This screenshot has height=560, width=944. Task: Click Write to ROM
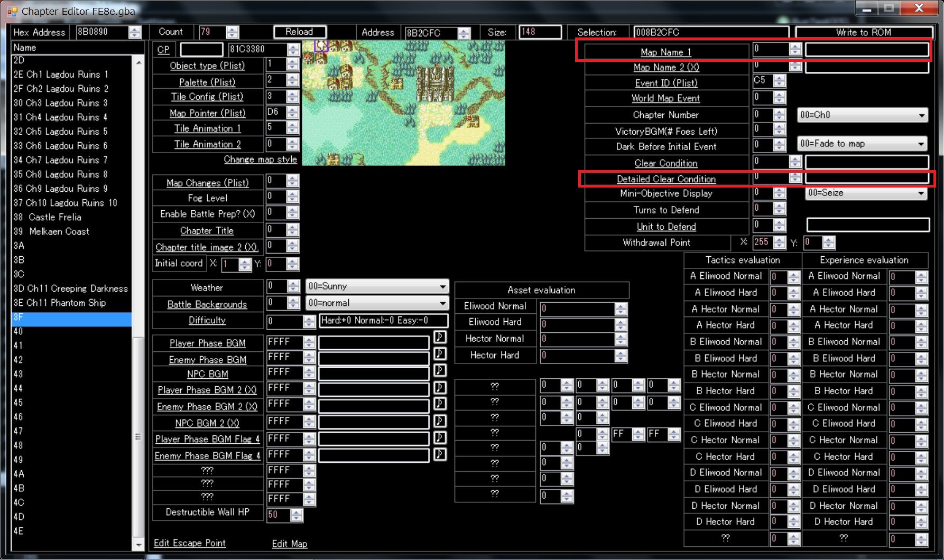coord(865,32)
